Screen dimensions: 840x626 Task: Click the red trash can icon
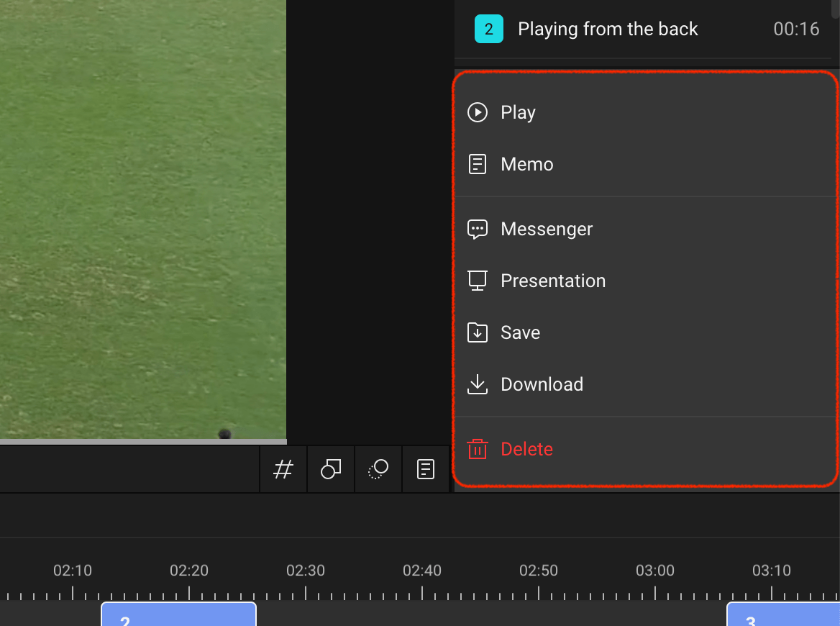coord(478,449)
